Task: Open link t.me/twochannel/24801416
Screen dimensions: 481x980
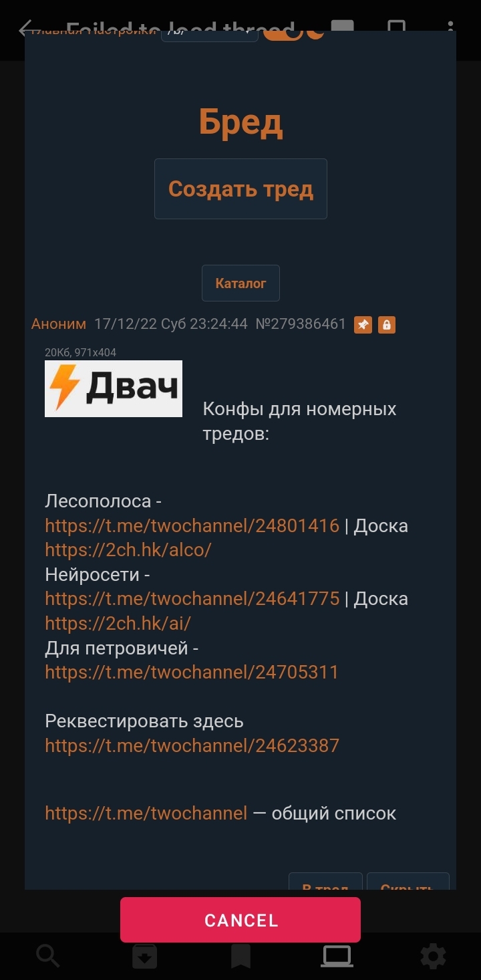Action: pyautogui.click(x=192, y=525)
